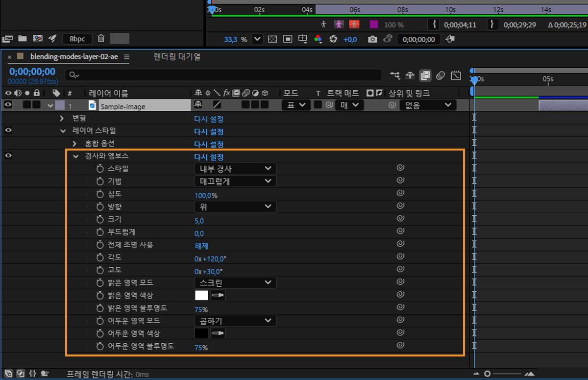Collapse the 경사와 엠보스 group
The width and height of the screenshot is (588, 380).
tap(75, 156)
